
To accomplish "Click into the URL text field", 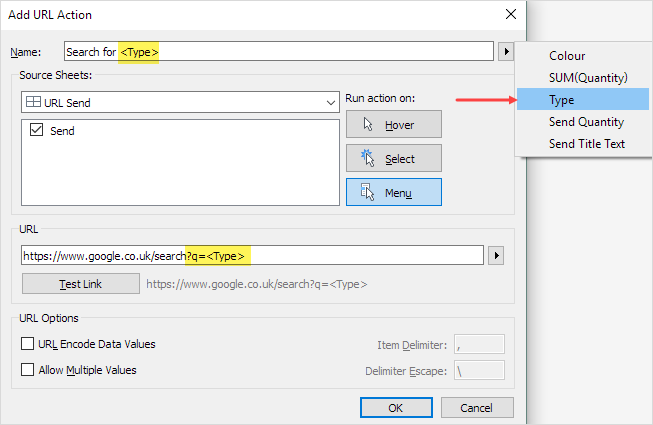I will coord(252,255).
